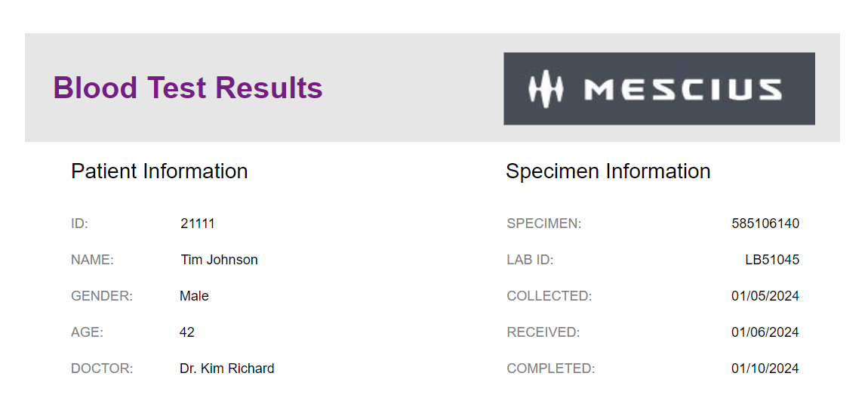The image size is (868, 401).
Task: Click the lab ID value LB51045
Action: click(772, 260)
